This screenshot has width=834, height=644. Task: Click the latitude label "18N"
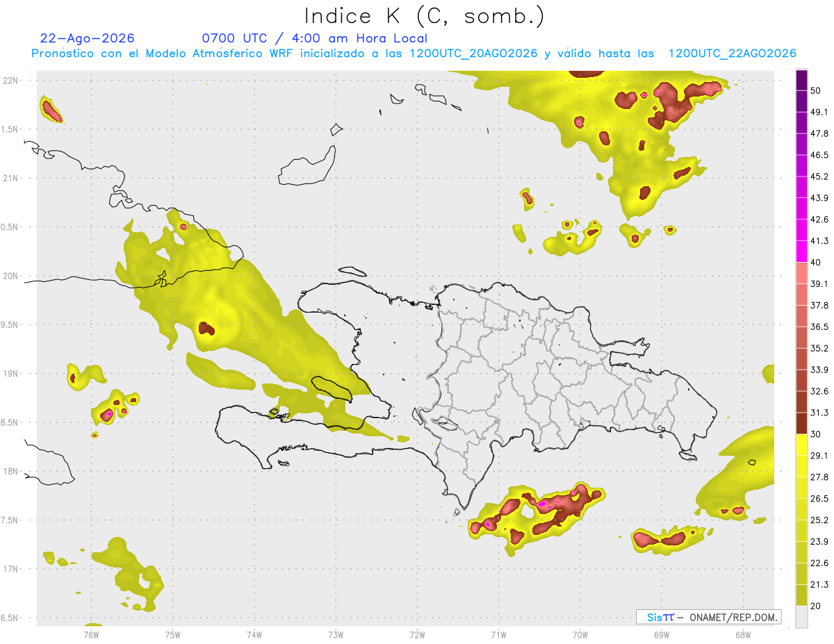pos(10,472)
